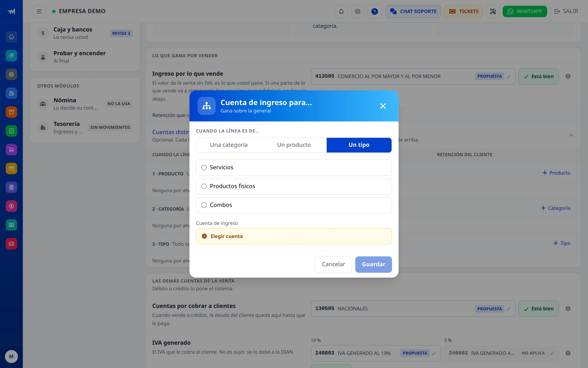
Task: Open the Nómina module
Action: (x=85, y=104)
